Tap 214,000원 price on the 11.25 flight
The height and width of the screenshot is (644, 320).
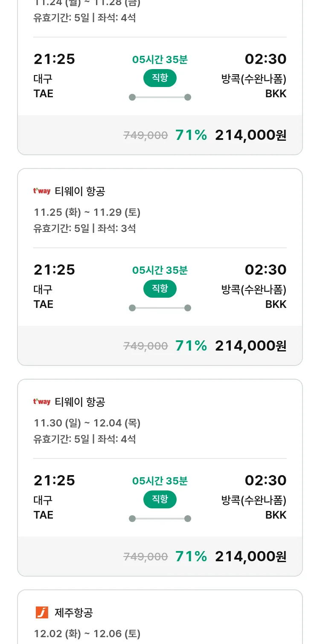[250, 345]
